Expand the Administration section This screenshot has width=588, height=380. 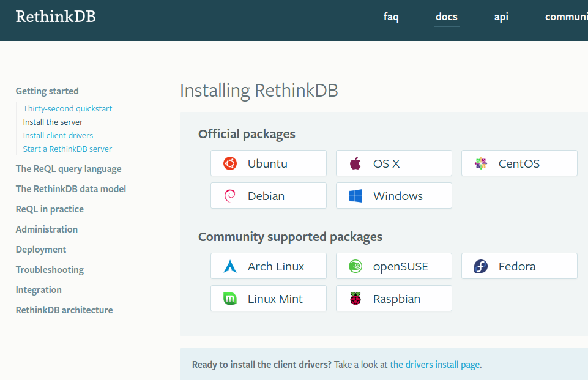click(47, 229)
